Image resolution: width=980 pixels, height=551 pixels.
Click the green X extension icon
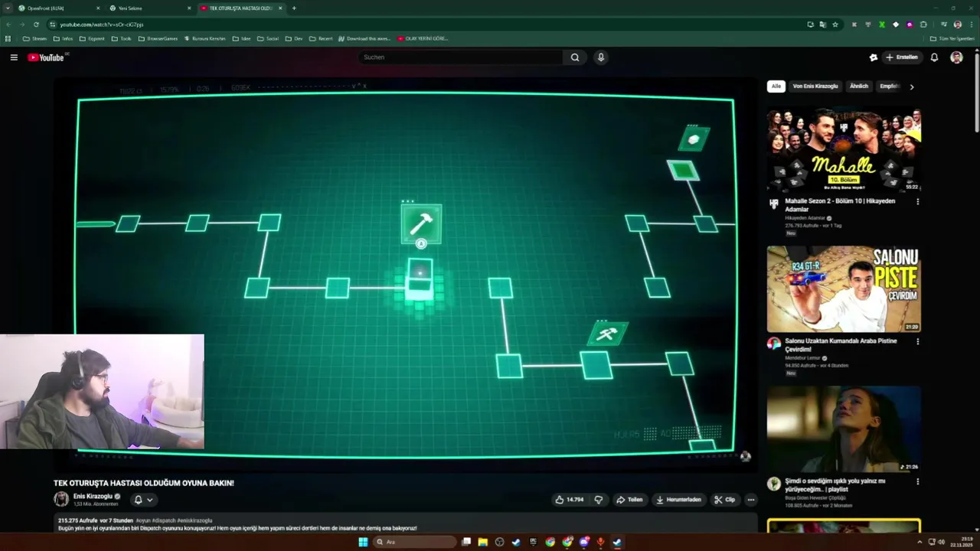(x=882, y=24)
